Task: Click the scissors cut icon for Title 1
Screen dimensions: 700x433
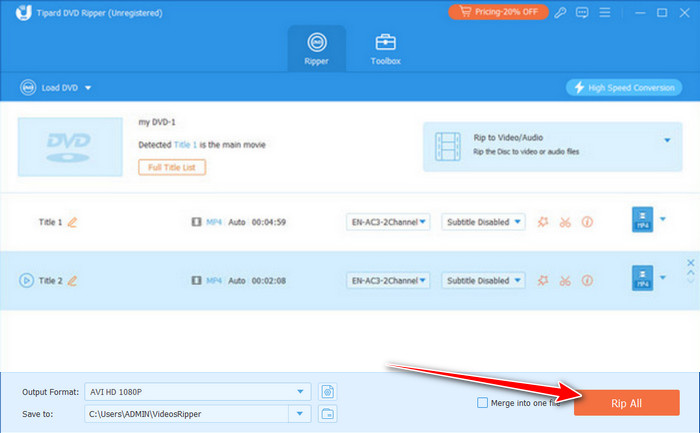Action: (x=565, y=222)
